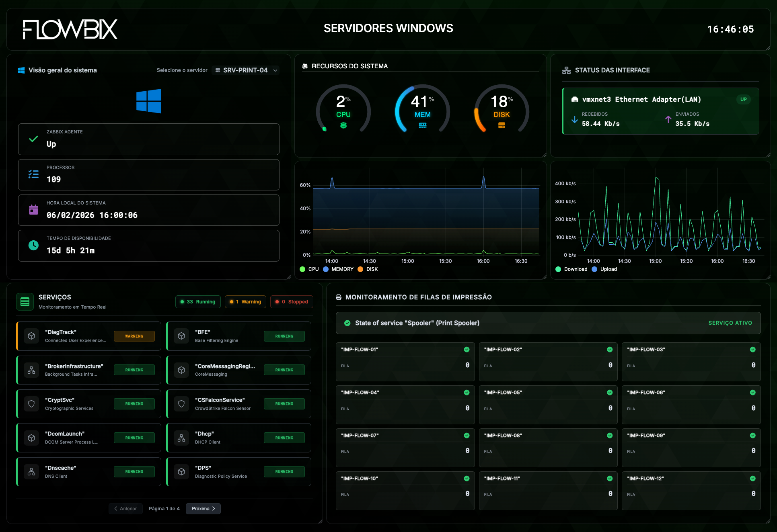777x532 pixels.
Task: Click the CryptSvc shield icon
Action: click(31, 404)
